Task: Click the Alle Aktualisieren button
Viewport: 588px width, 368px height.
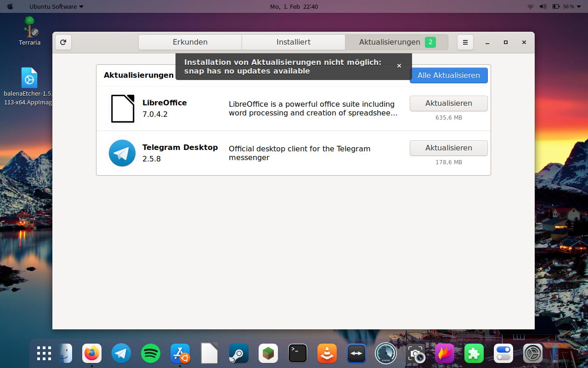Action: coord(449,75)
